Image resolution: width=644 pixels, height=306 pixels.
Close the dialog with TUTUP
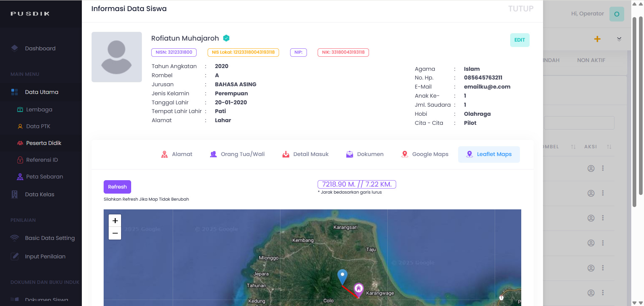point(521,9)
